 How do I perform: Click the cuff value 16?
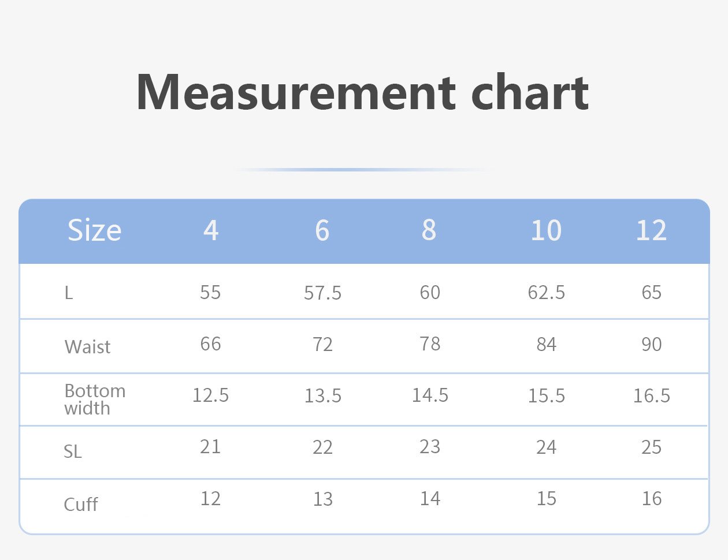point(652,499)
